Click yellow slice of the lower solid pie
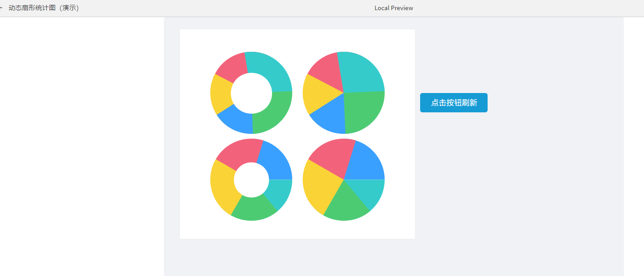644x276 pixels. click(320, 185)
